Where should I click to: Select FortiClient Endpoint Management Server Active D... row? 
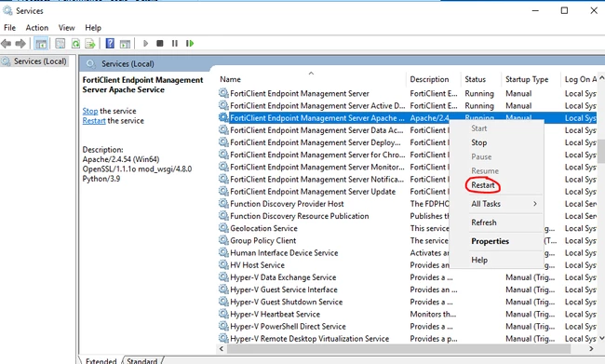408,106
